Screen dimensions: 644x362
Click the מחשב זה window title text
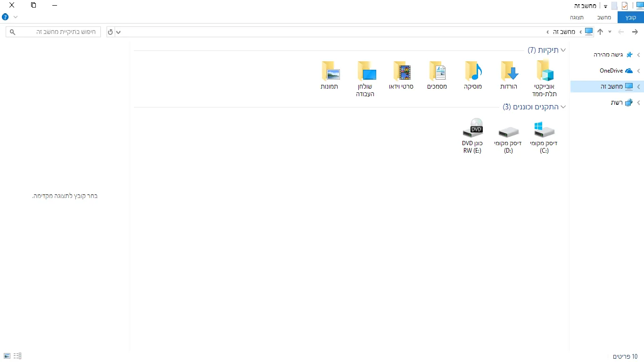pos(585,6)
